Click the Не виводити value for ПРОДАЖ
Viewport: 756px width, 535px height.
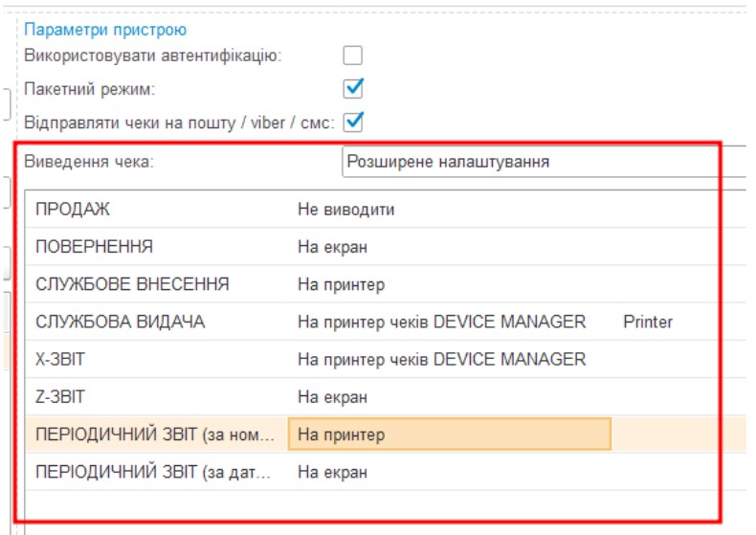tap(345, 210)
